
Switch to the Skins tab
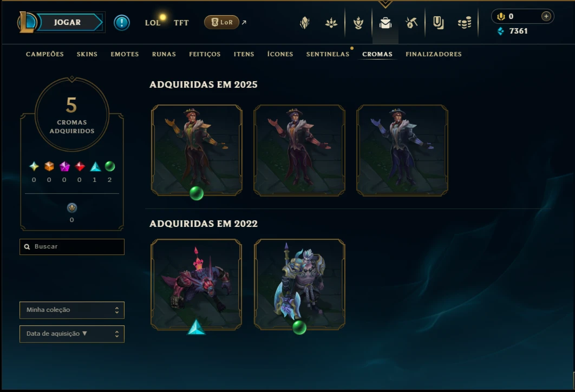point(87,54)
